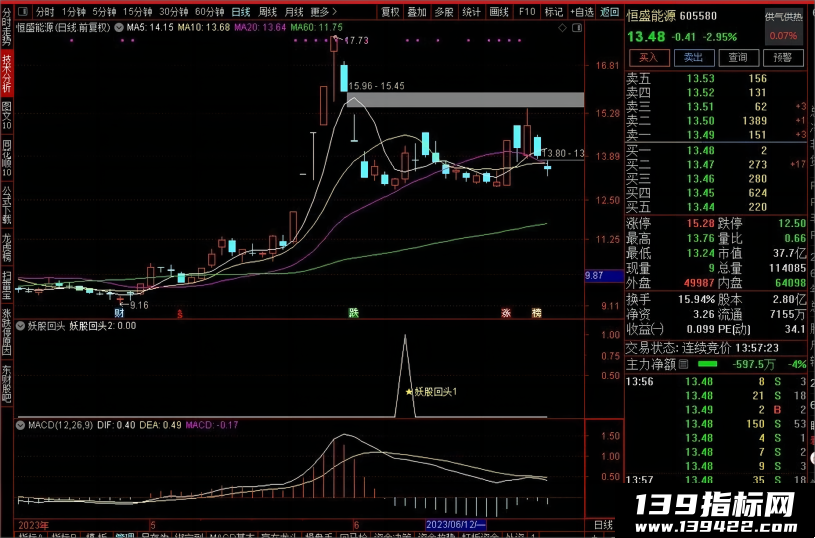This screenshot has width=815, height=538.
Task: Click the green 跌 marker below the candles
Action: [353, 313]
